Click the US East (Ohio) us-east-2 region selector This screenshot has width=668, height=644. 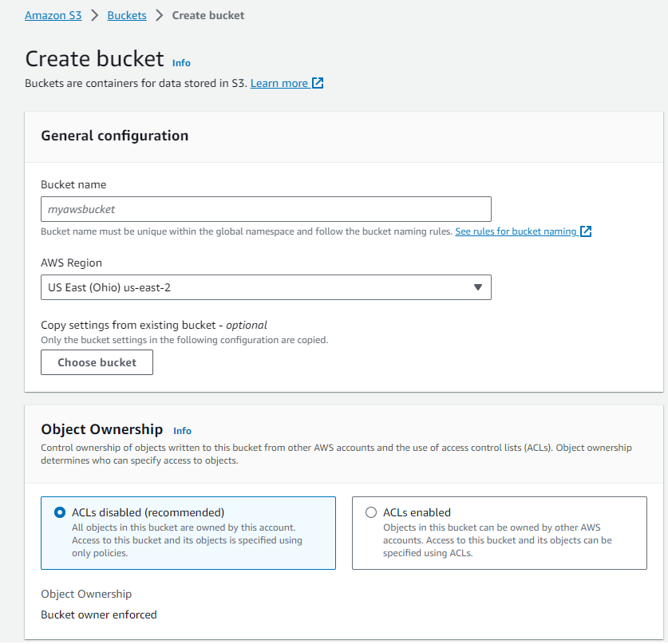pyautogui.click(x=267, y=287)
